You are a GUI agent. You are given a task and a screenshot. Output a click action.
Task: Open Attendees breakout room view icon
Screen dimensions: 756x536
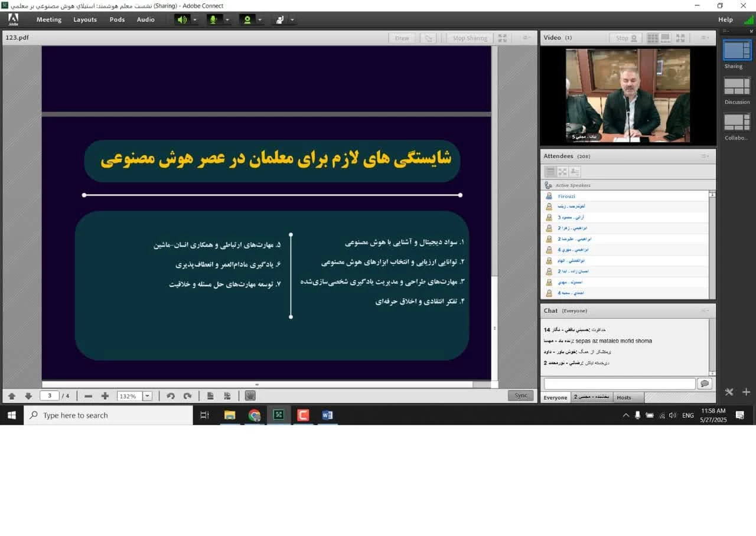pos(562,172)
